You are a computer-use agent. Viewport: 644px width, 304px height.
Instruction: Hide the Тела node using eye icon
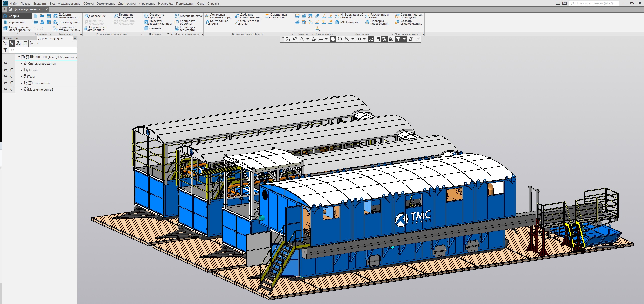tap(5, 76)
